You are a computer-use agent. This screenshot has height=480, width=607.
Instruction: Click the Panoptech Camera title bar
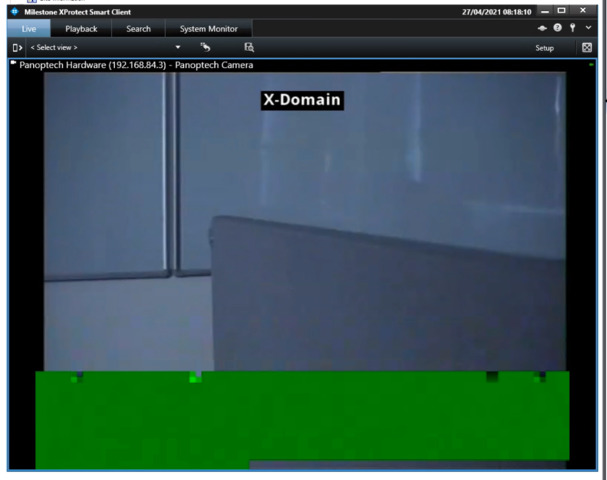pyautogui.click(x=300, y=65)
